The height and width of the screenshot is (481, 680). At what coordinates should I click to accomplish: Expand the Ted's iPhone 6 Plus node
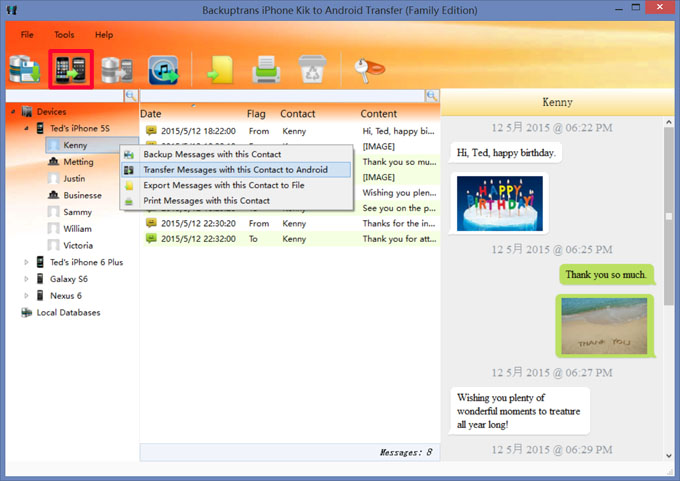pyautogui.click(x=26, y=262)
